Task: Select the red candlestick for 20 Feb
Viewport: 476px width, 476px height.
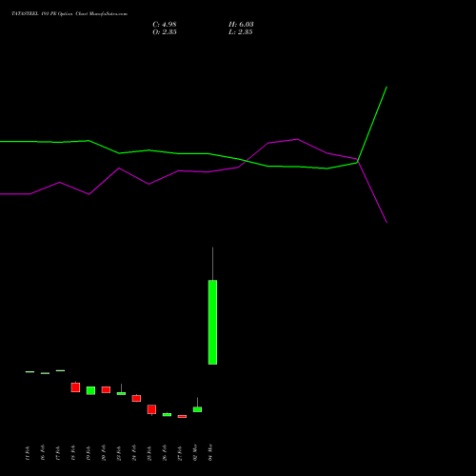Action: tap(106, 389)
